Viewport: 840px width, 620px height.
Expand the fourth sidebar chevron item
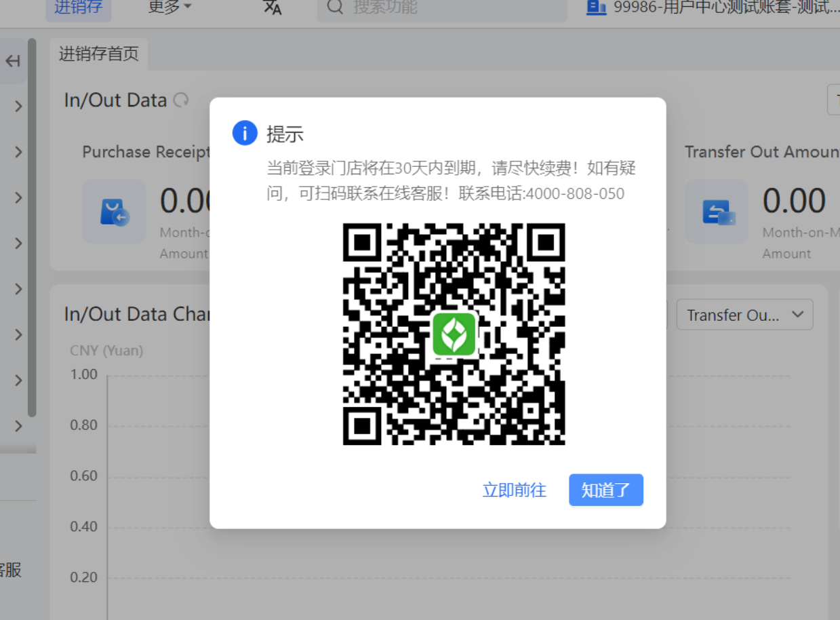pyautogui.click(x=18, y=244)
